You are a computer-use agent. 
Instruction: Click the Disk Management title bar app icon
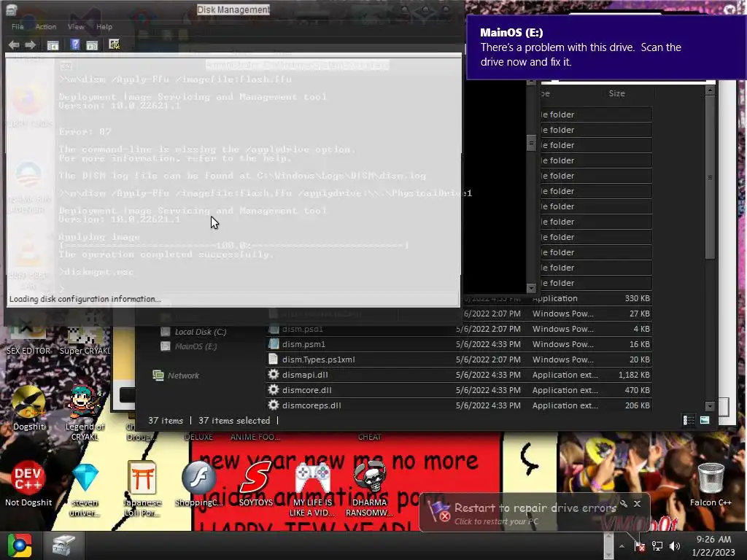pos(12,9)
